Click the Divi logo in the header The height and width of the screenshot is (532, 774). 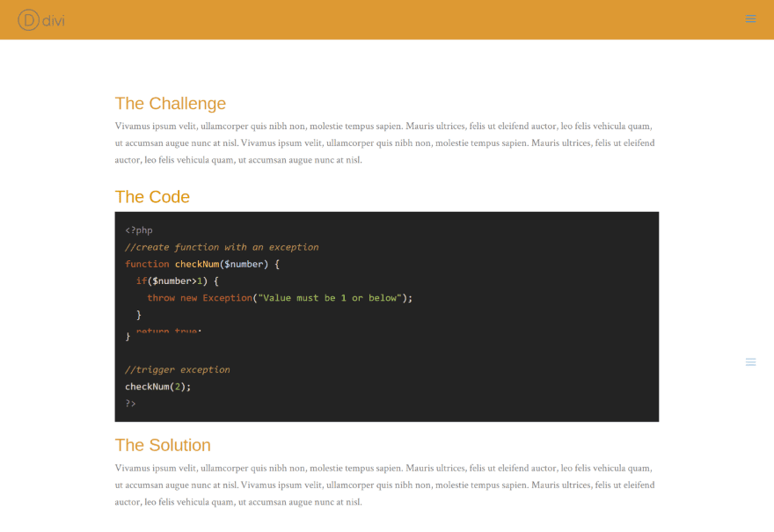[41, 19]
